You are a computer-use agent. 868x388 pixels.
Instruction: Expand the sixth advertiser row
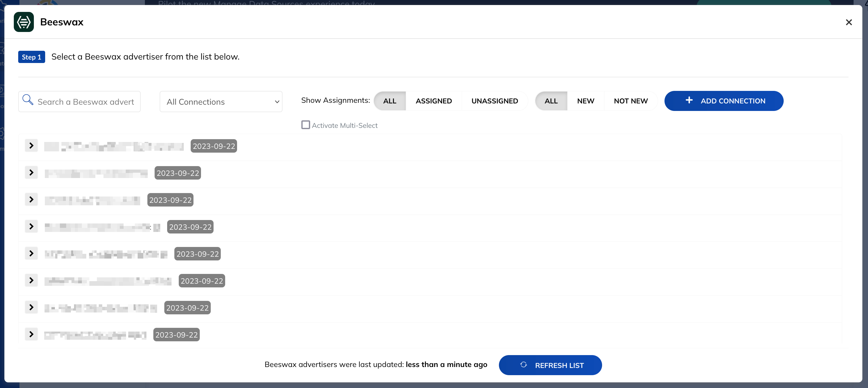coord(31,280)
